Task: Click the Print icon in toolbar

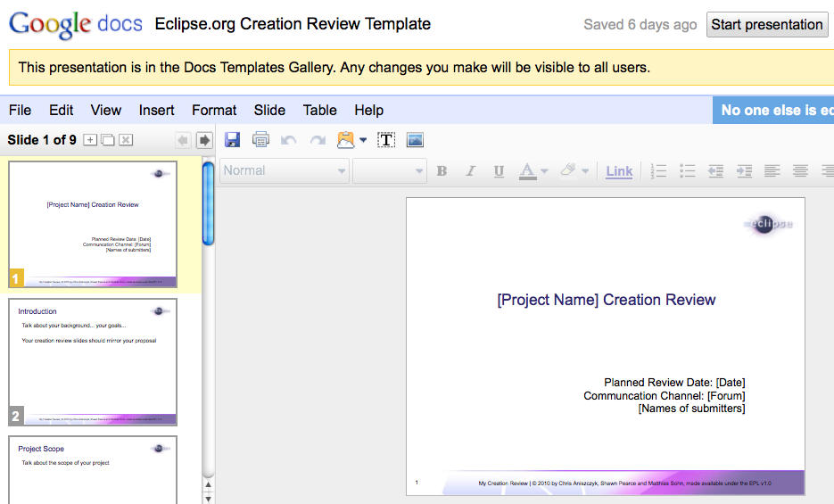Action: point(260,140)
